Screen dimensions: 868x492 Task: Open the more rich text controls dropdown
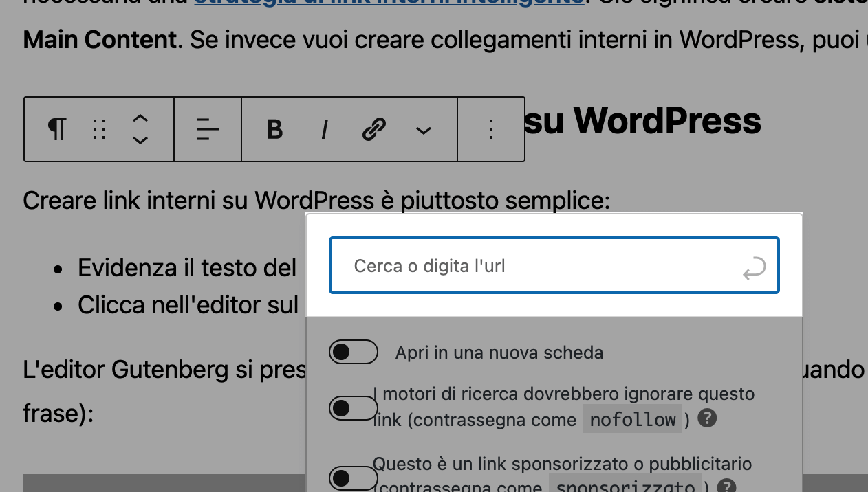[424, 130]
